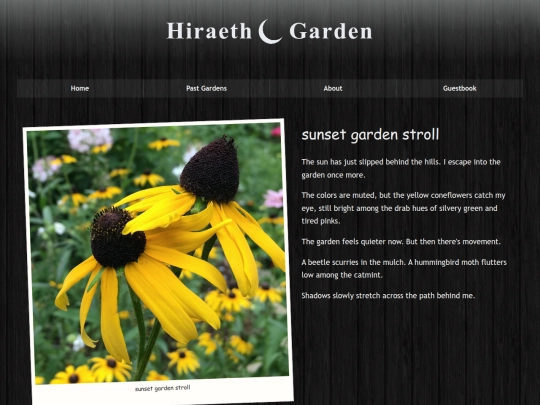The image size is (540, 405).
Task: Click sentence 'The garden feels quieter now'
Action: click(x=351, y=242)
